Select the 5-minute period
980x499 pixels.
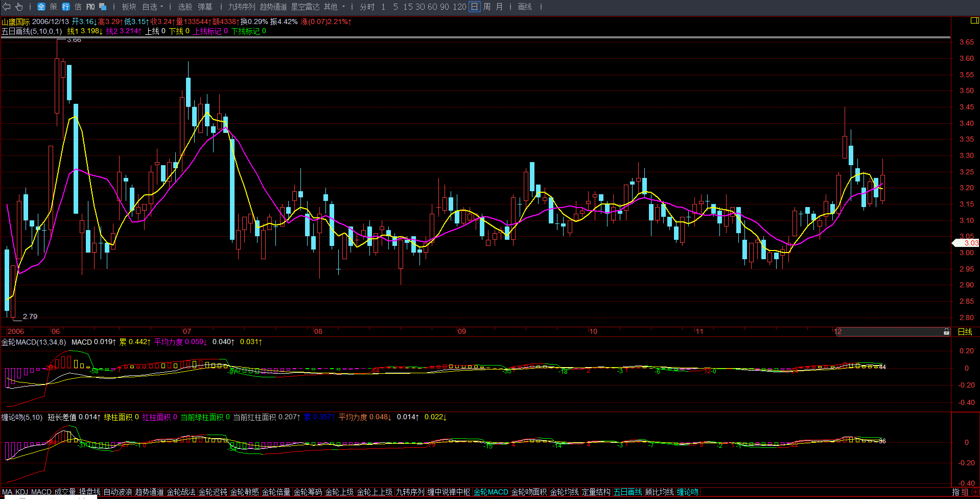point(395,7)
